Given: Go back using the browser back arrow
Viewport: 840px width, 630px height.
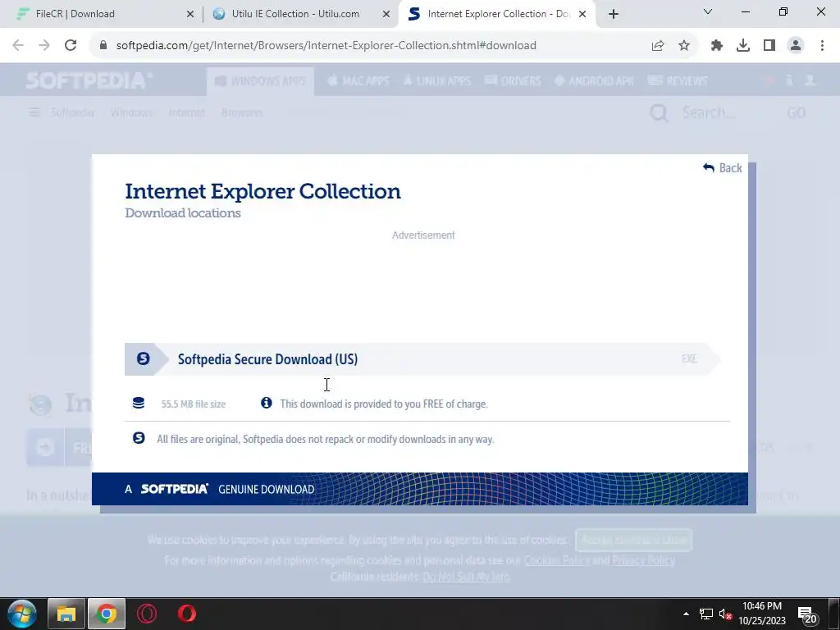Looking at the screenshot, I should point(18,46).
